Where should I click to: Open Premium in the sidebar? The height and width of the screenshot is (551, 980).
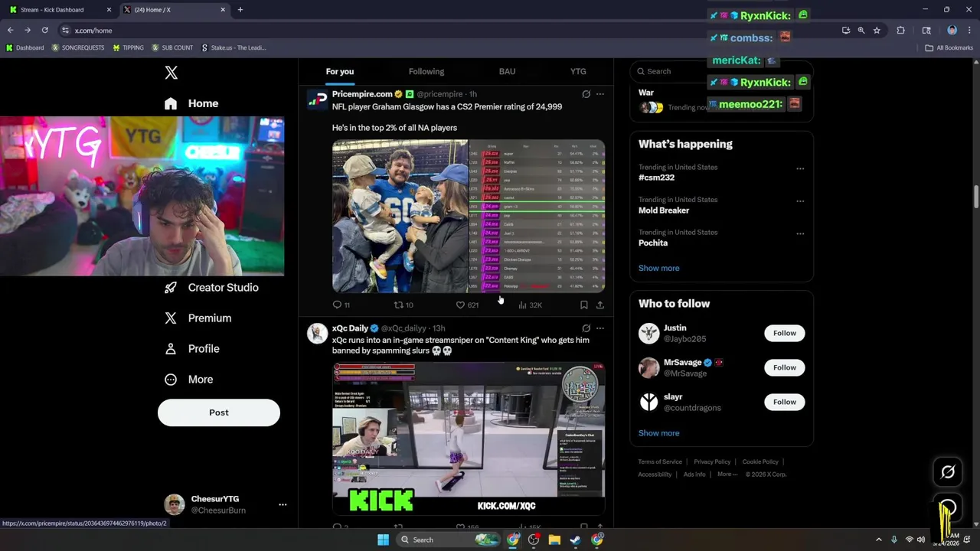pos(198,318)
